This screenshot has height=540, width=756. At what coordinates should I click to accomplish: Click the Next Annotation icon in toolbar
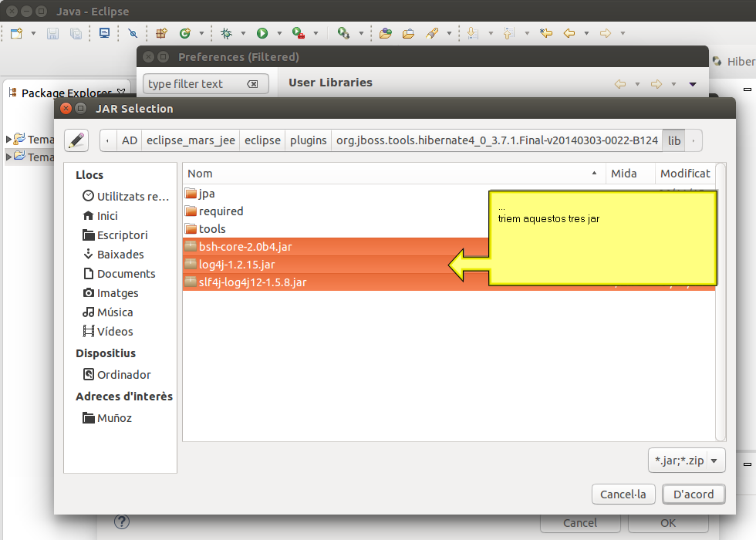point(473,33)
